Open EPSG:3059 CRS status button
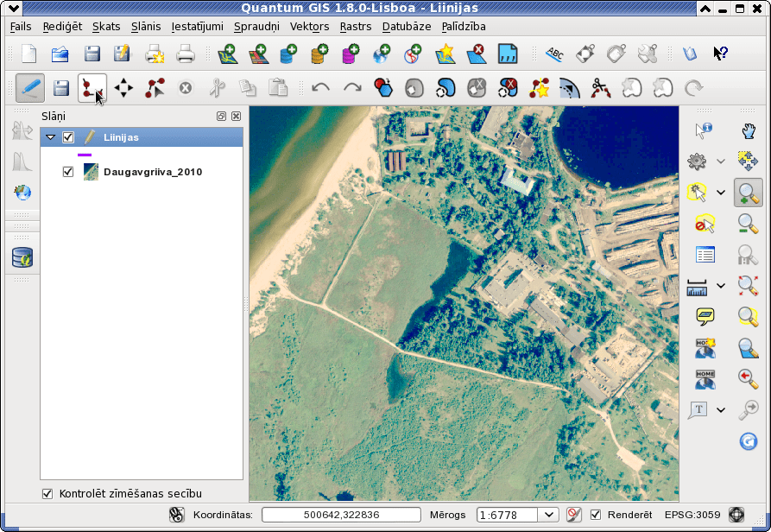This screenshot has height=532, width=771. pos(736,515)
